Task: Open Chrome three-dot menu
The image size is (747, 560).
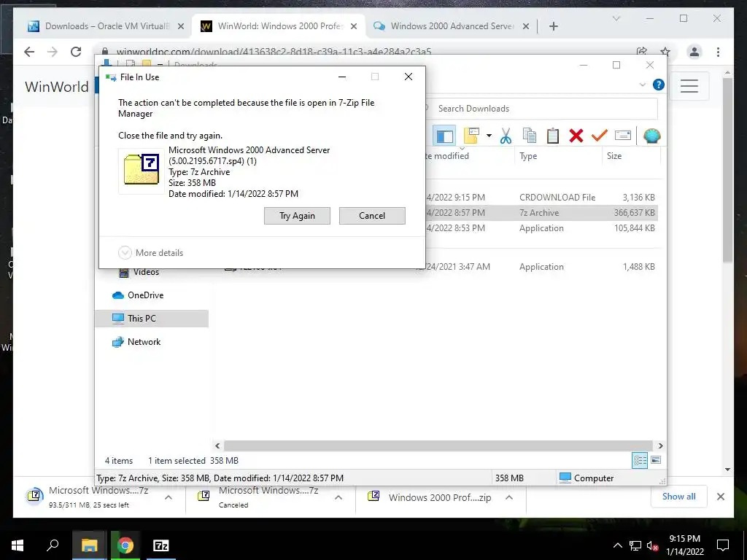Action: [x=718, y=52]
